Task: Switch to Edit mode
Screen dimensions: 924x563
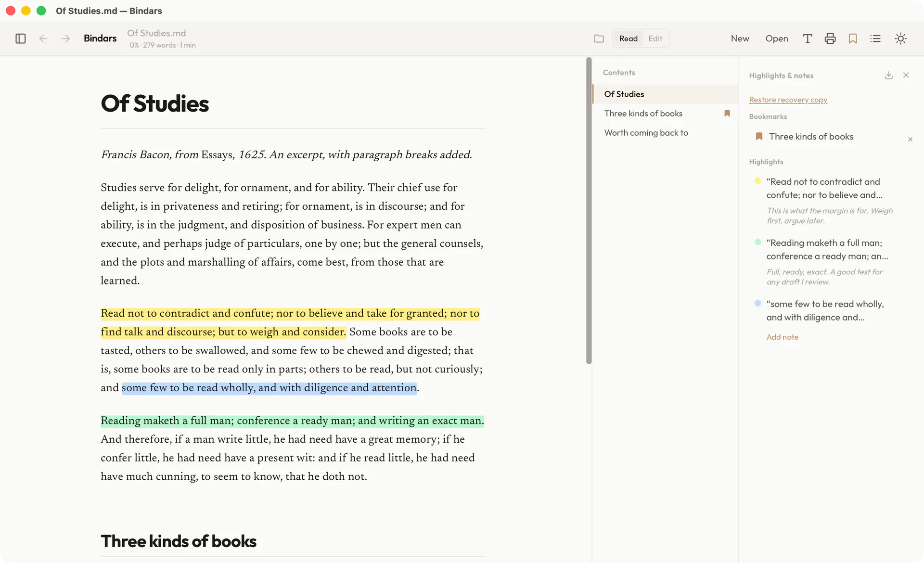Action: tap(655, 38)
